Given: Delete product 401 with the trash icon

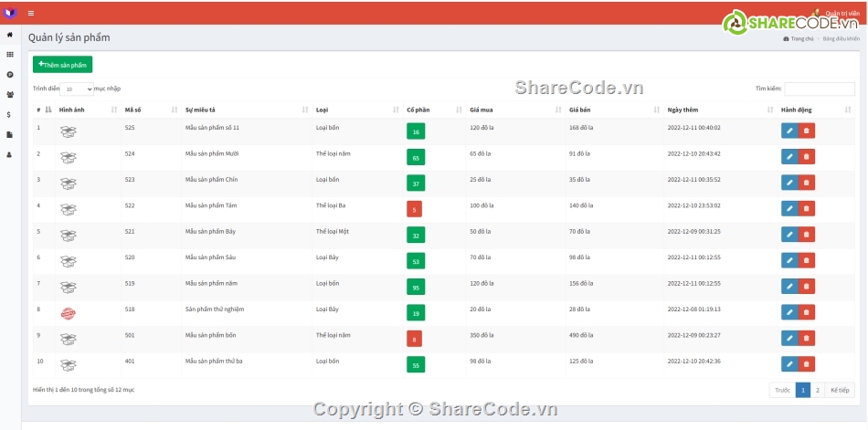Looking at the screenshot, I should coord(806,364).
